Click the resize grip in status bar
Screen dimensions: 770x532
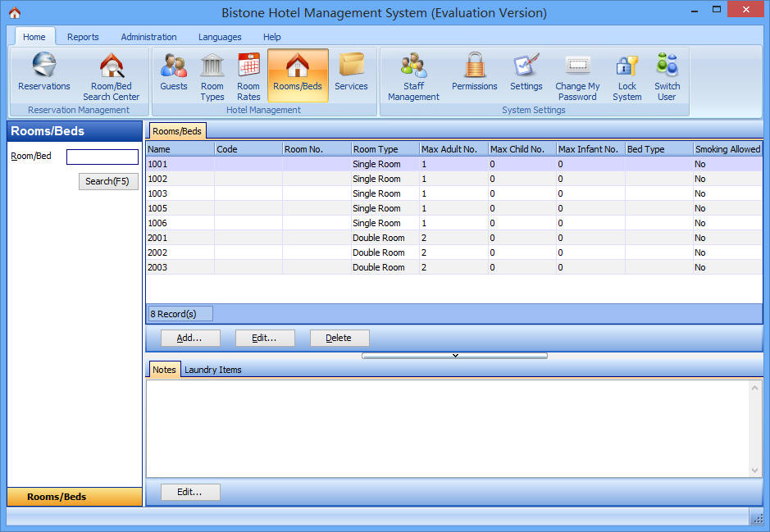point(758,517)
